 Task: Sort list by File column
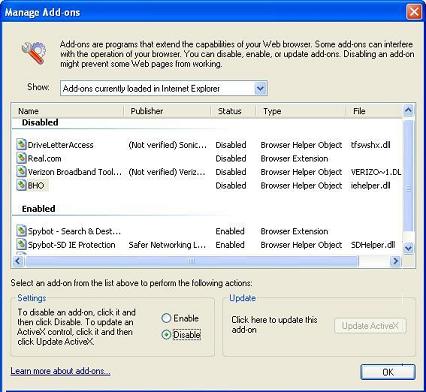374,111
